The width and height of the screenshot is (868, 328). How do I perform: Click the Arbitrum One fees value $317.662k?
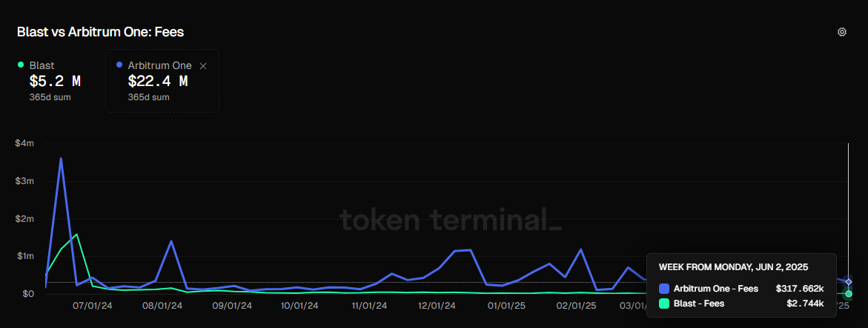[799, 288]
